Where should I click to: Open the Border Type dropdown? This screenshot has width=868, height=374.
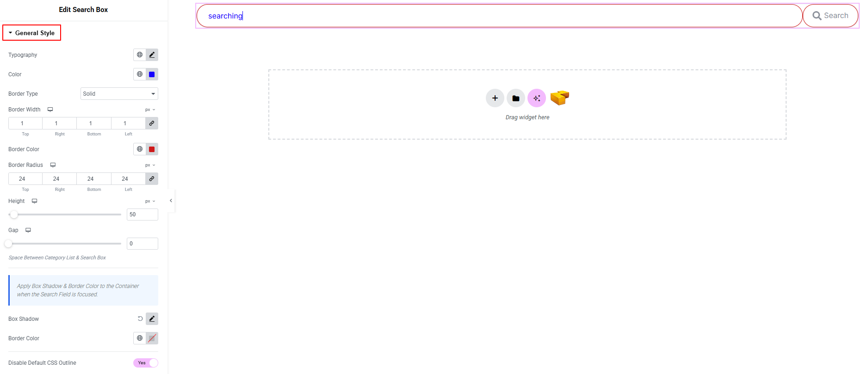pyautogui.click(x=119, y=94)
